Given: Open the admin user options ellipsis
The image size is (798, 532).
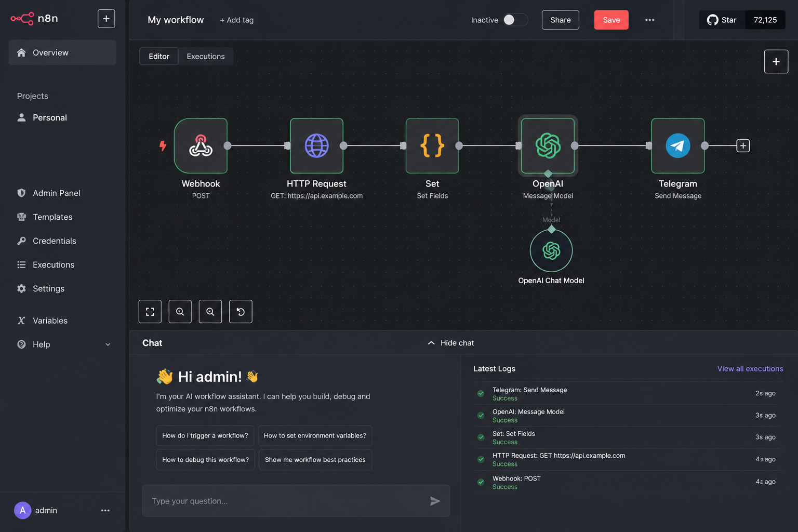Looking at the screenshot, I should 105,511.
